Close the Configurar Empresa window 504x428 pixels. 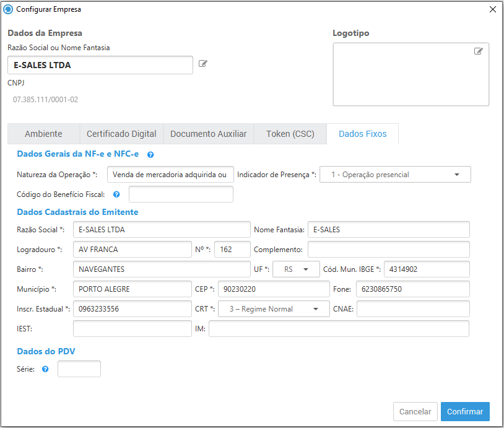(493, 9)
